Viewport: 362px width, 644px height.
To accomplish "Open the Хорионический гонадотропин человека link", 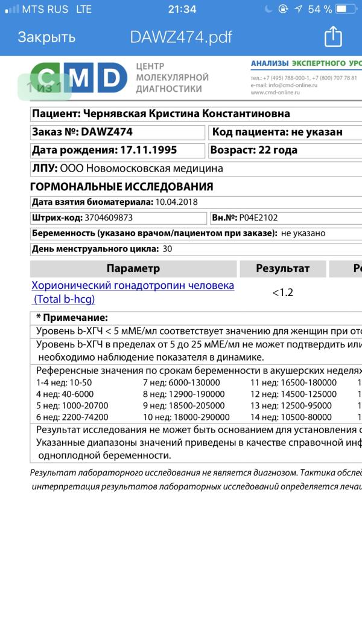I will point(133,292).
